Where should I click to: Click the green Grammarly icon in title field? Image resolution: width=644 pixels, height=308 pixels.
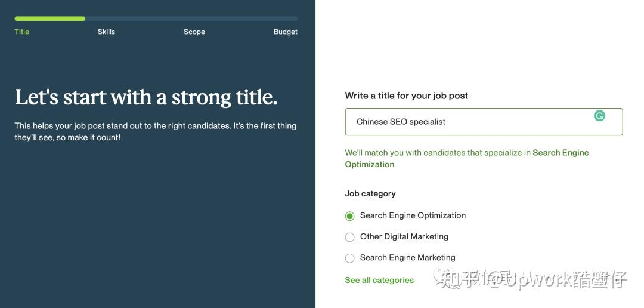[x=599, y=116]
